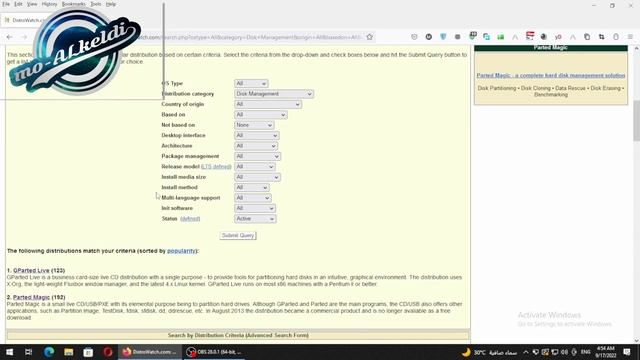This screenshot has height=360, width=640.
Task: Open the Parted Magic hard disk solution ad link
Action: 551,76
